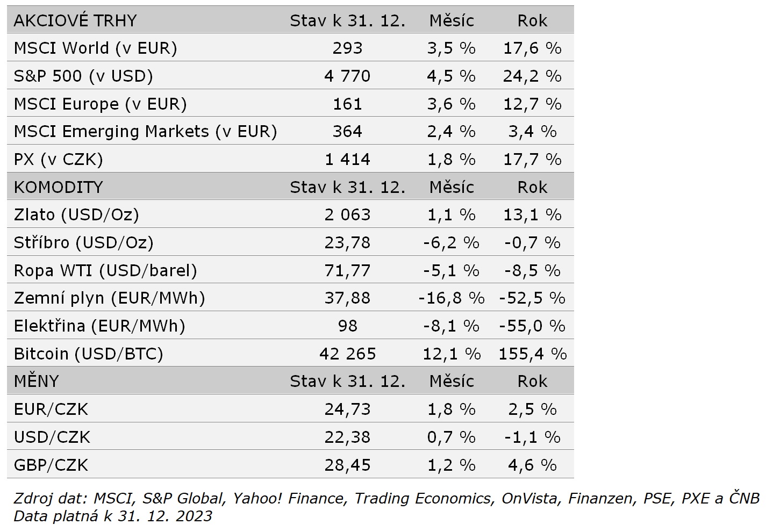The width and height of the screenshot is (773, 532).
Task: Click the Stříbro price 23,78
Action: pos(347,243)
